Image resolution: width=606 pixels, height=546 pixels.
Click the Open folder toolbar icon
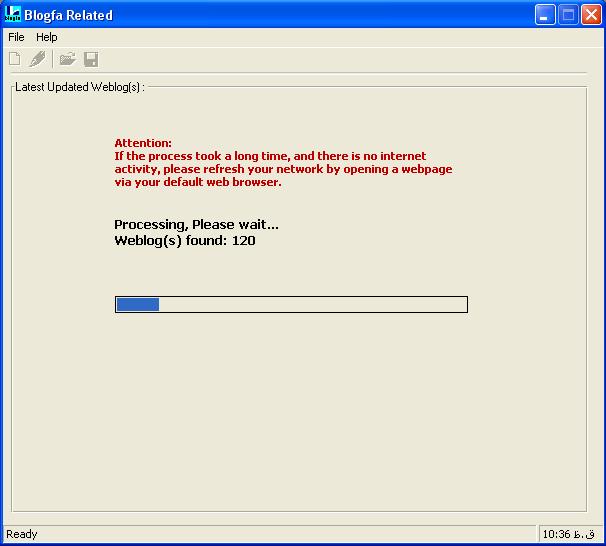(x=67, y=59)
